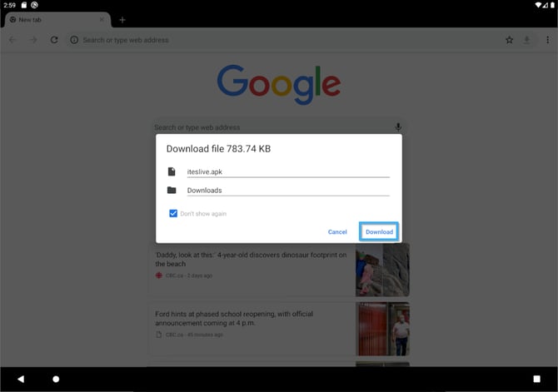The image size is (558, 392).
Task: Tap the microphone voice search icon
Action: pyautogui.click(x=398, y=127)
